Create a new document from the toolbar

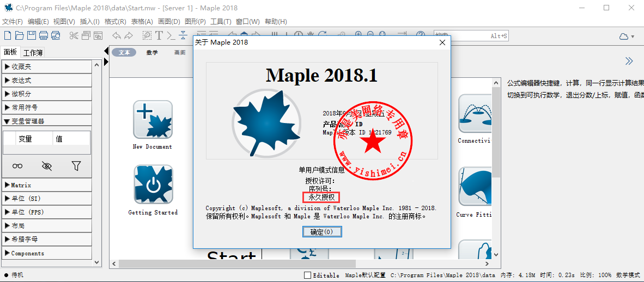click(8, 36)
